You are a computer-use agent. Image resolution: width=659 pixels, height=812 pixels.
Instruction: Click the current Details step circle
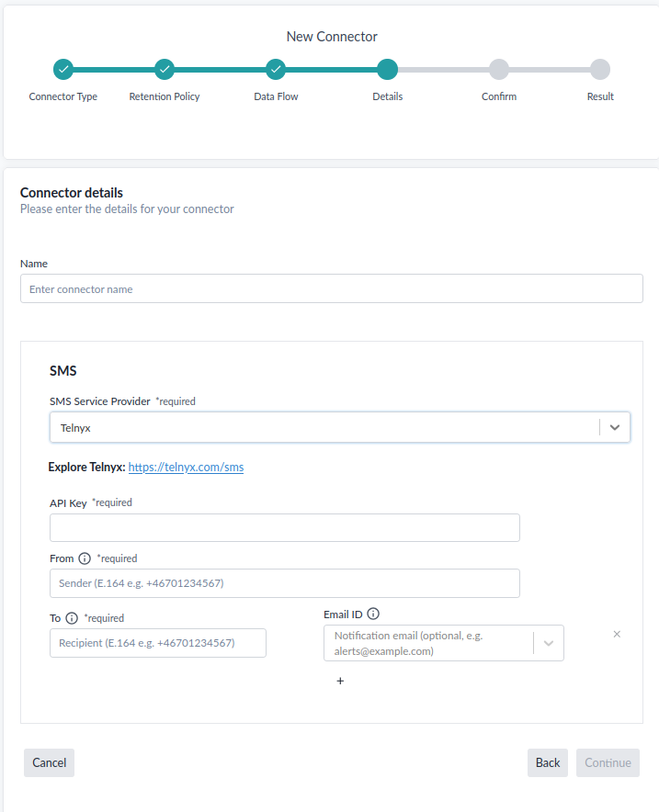pyautogui.click(x=387, y=69)
